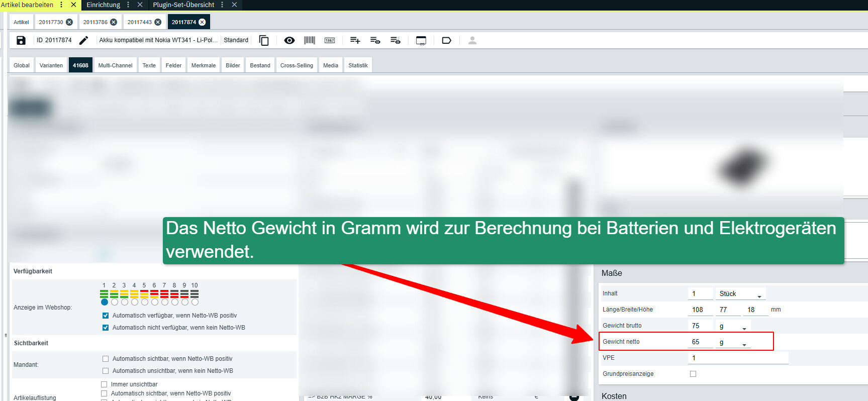Close the item tab 20117443
This screenshot has width=868, height=401.
coord(158,22)
